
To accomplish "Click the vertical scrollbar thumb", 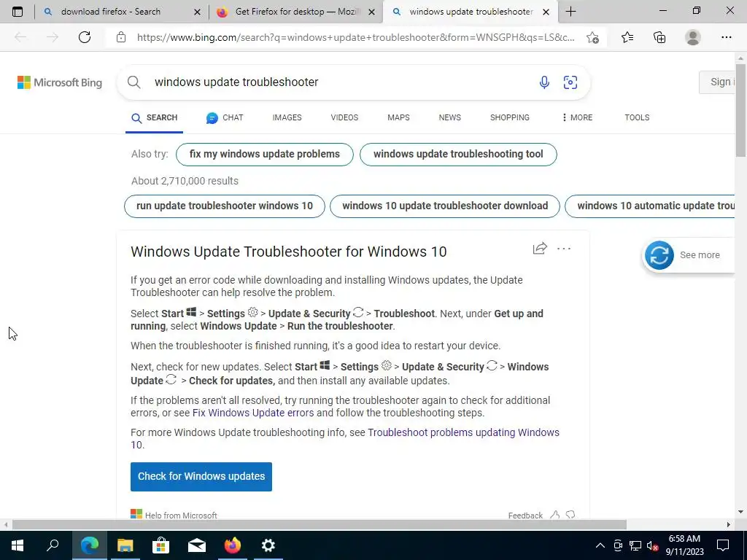I will tap(740, 111).
